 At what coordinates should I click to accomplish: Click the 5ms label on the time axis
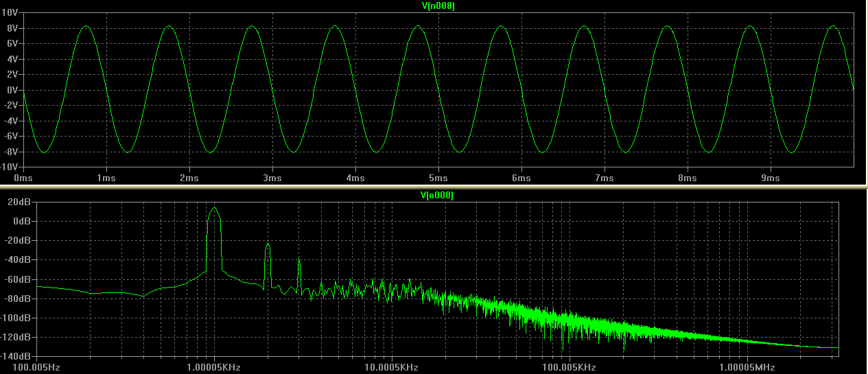438,178
